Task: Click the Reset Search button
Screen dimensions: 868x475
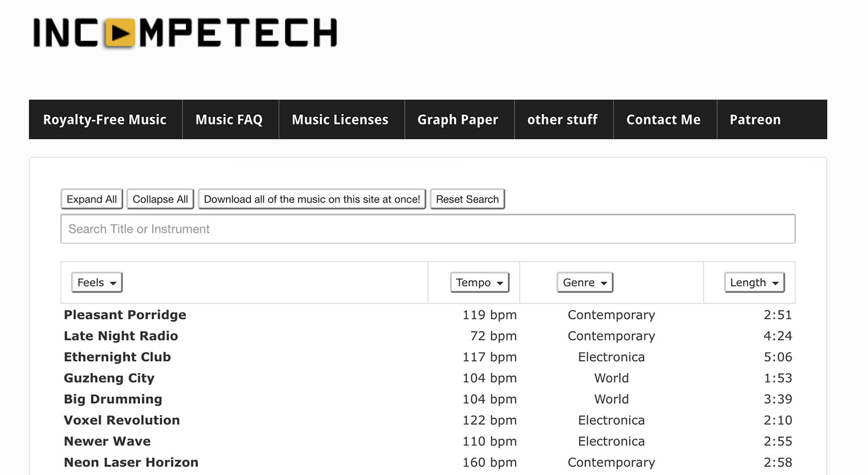Action: point(467,199)
